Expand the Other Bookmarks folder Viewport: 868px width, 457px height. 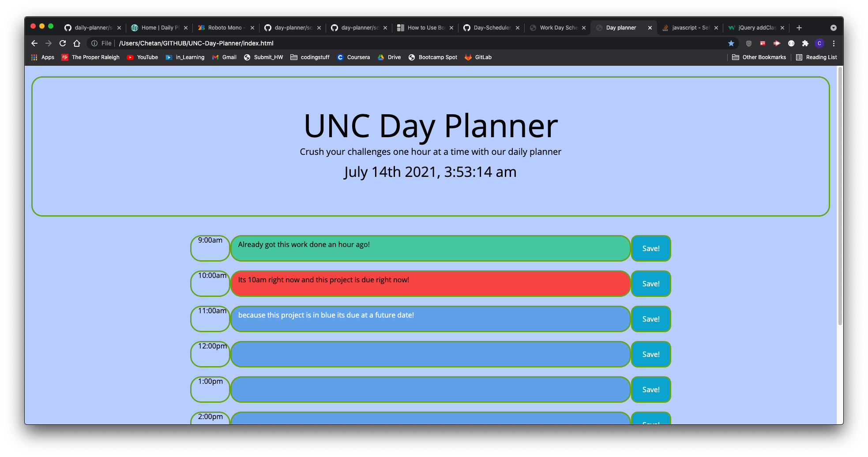pos(759,57)
